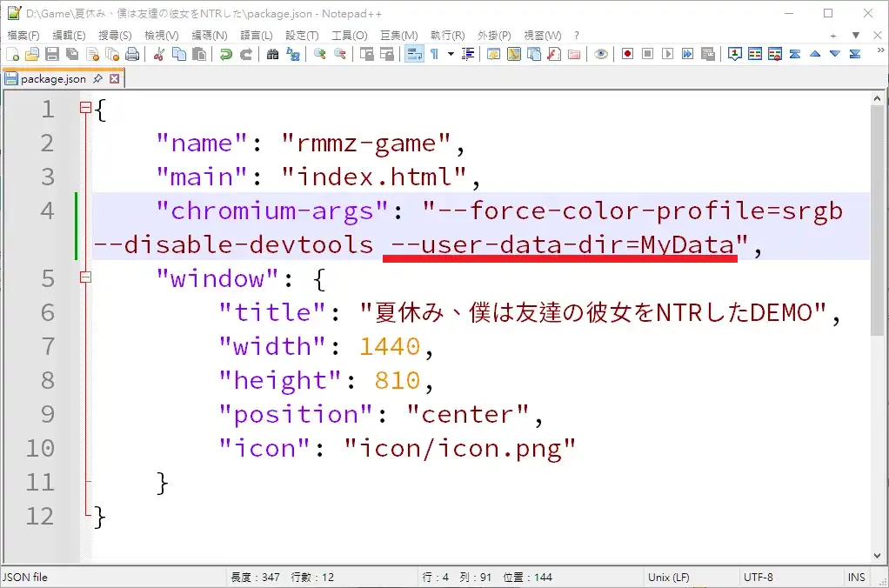Start macro recording with the red dot
889x588 pixels.
click(x=627, y=54)
